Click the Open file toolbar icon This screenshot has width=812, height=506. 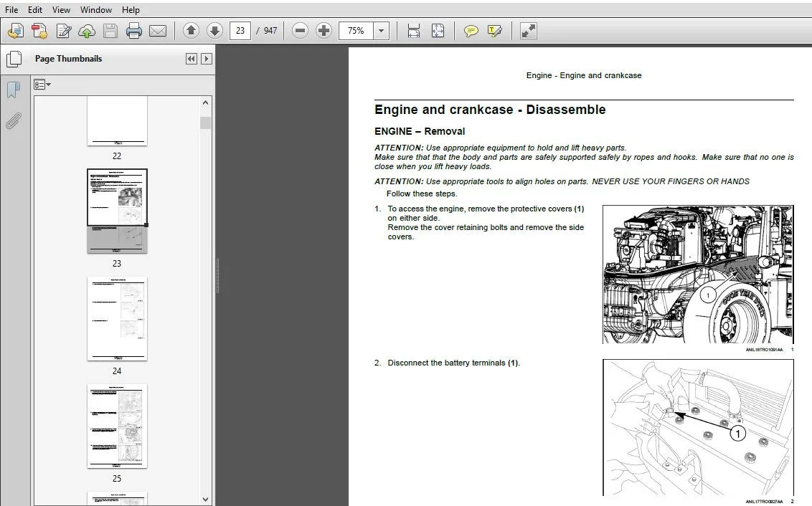16,31
